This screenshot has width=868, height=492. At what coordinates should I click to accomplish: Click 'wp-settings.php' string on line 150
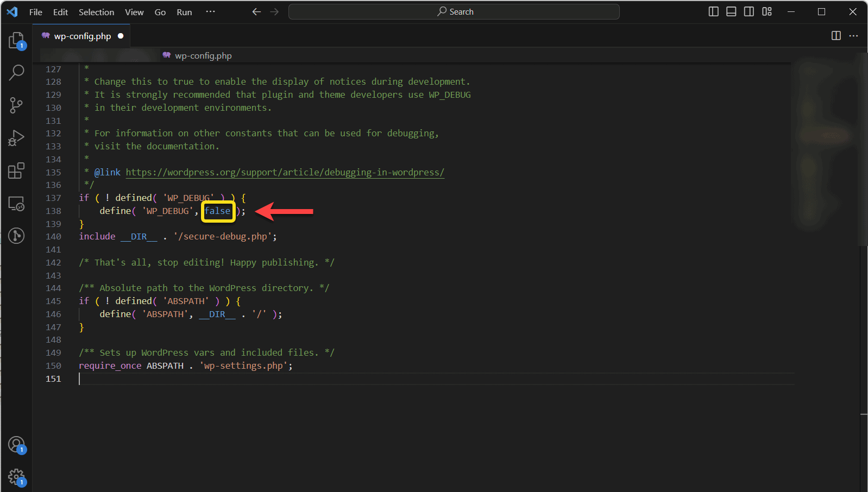(243, 365)
